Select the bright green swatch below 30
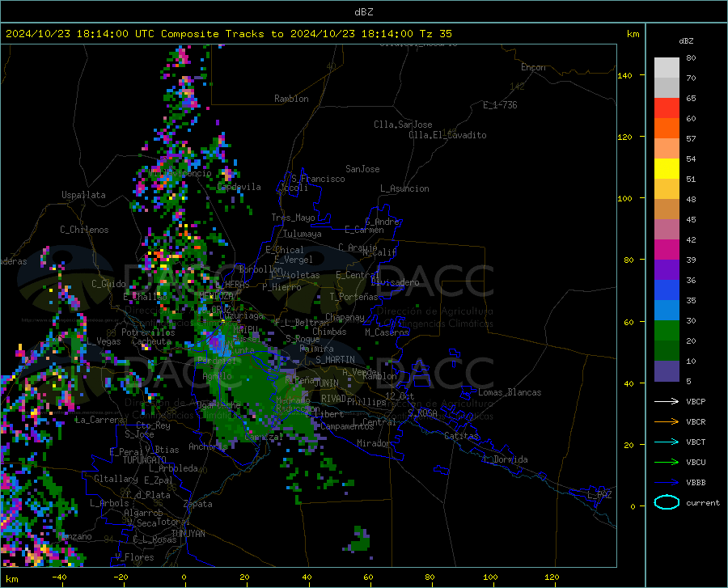Viewport: 728px width, 588px height. [x=667, y=331]
